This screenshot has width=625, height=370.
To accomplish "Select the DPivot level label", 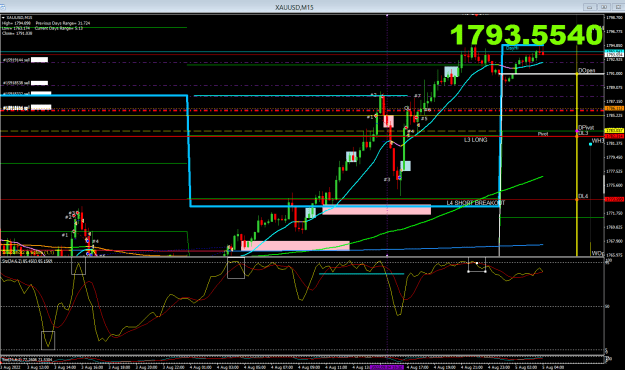I will [x=586, y=128].
